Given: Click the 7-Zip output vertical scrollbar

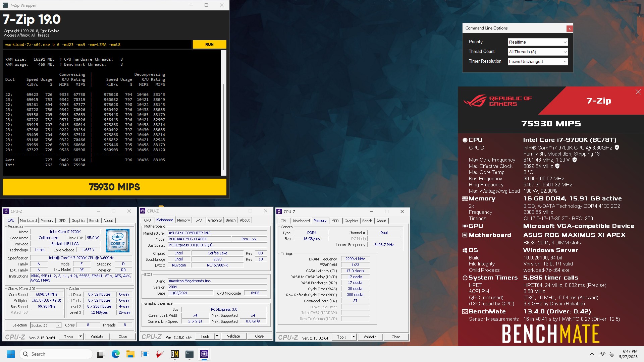Looking at the screenshot, I should tap(224, 113).
